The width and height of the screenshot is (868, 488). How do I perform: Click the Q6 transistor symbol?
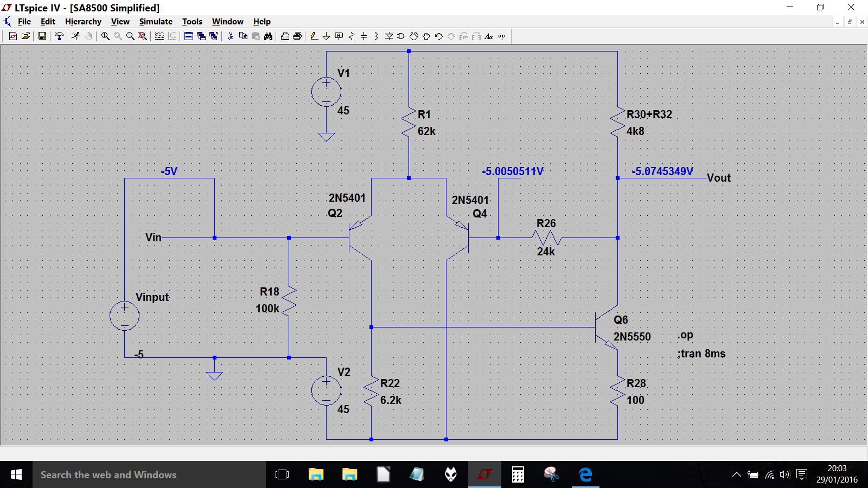click(607, 327)
